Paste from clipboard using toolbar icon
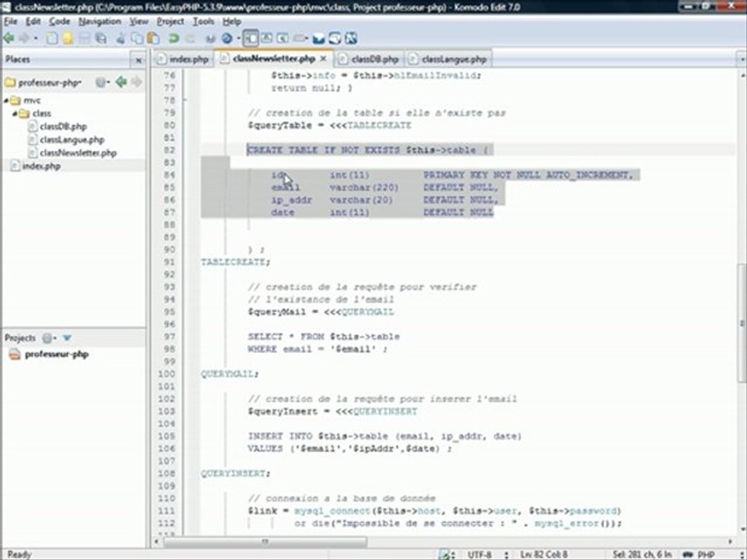 tap(153, 38)
